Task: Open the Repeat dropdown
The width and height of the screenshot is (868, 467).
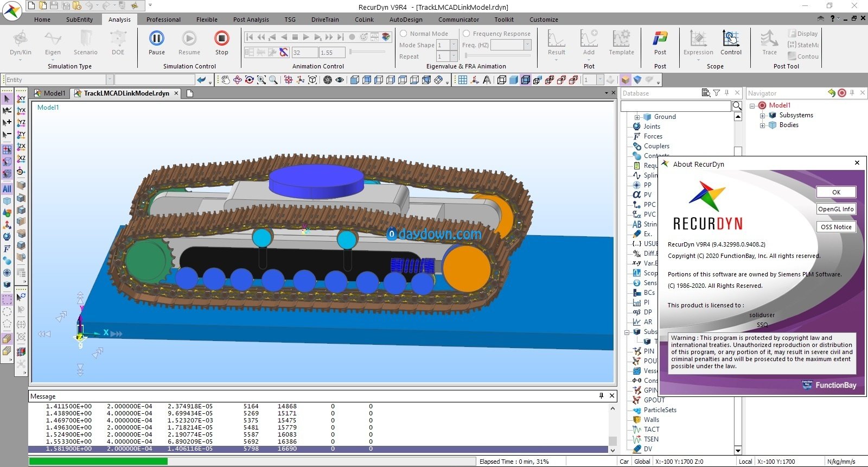Action: click(x=454, y=56)
